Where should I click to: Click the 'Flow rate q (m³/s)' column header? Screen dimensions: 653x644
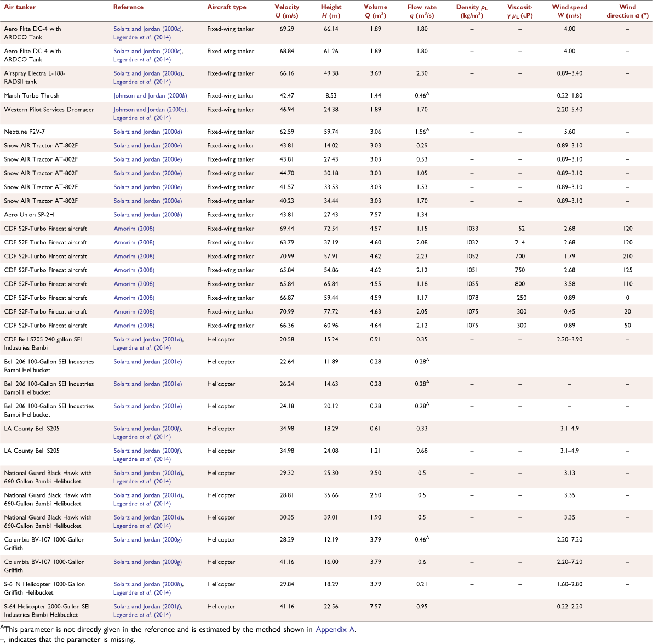[x=422, y=12]
